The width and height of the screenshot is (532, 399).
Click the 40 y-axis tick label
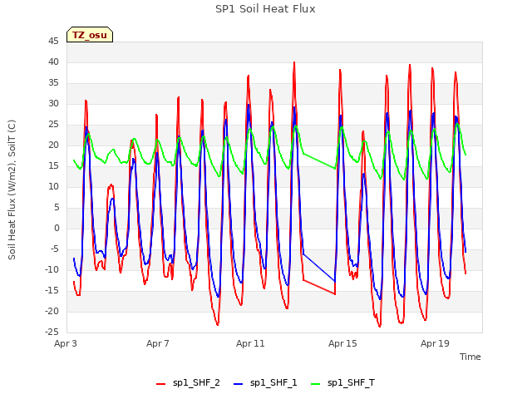(53, 62)
